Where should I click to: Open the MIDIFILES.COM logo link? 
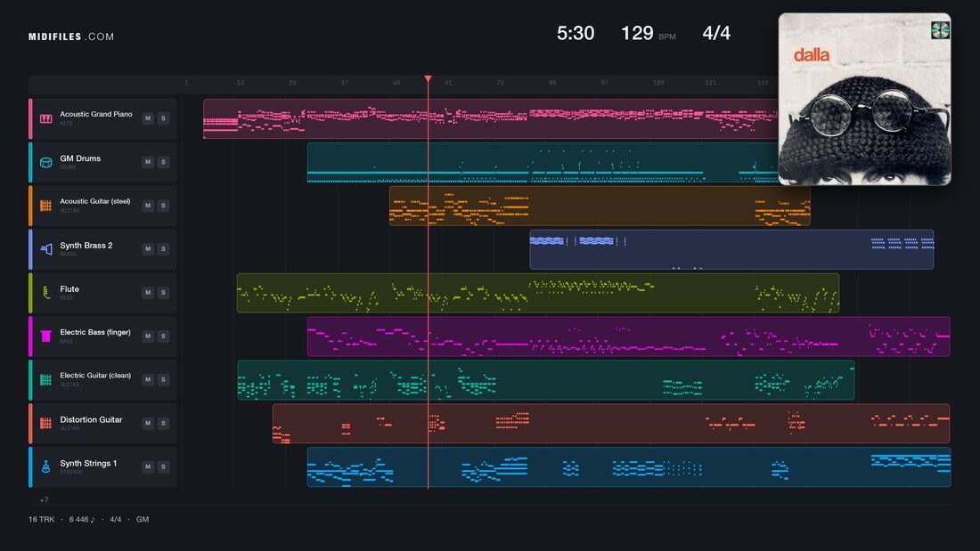pyautogui.click(x=71, y=36)
